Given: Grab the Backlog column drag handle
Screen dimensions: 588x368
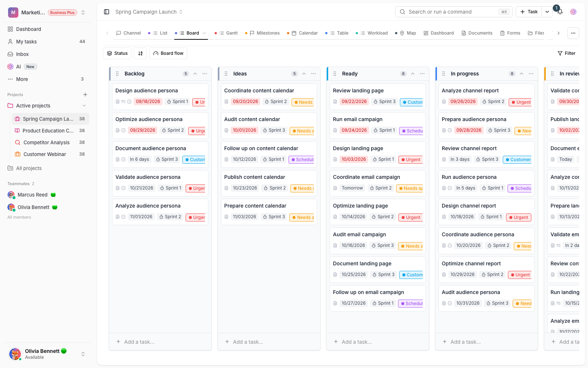Looking at the screenshot, I should coord(117,74).
